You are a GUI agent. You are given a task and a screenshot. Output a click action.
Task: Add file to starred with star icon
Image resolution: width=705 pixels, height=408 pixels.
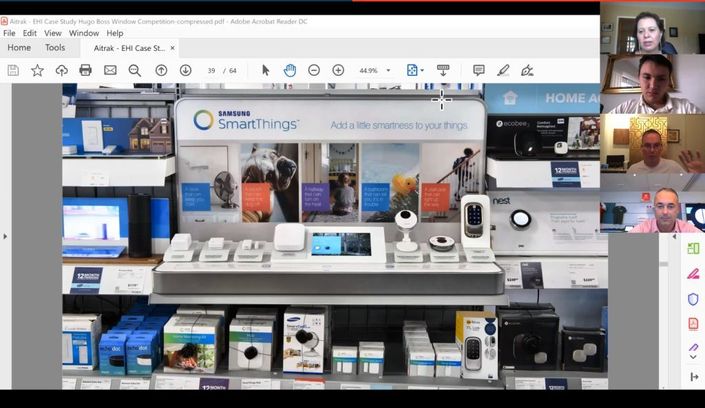(37, 70)
